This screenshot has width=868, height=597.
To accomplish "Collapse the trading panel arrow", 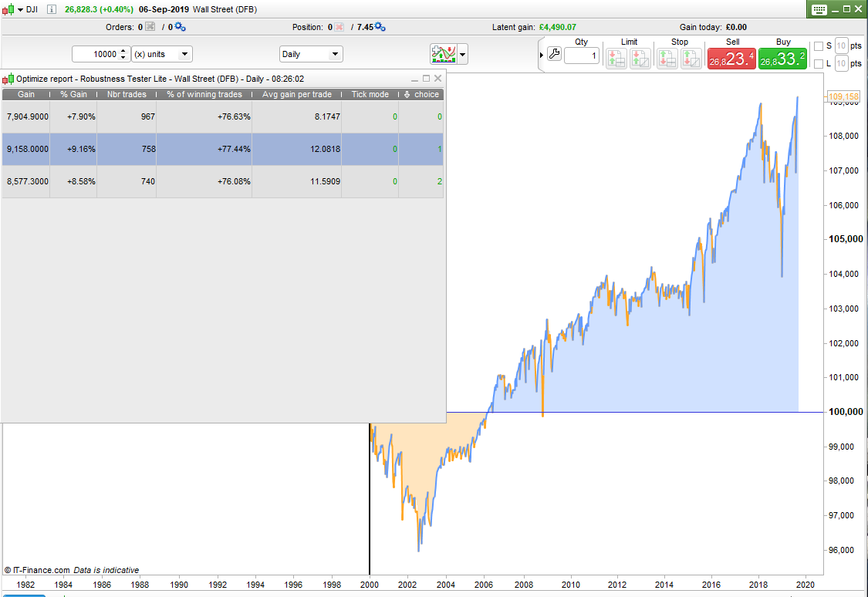I will point(541,55).
